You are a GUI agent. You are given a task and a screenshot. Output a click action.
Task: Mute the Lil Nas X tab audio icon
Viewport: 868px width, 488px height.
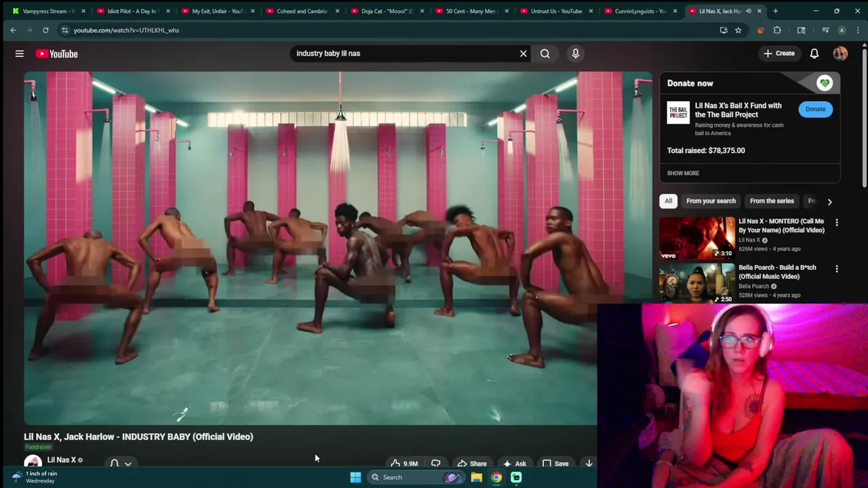(x=749, y=11)
